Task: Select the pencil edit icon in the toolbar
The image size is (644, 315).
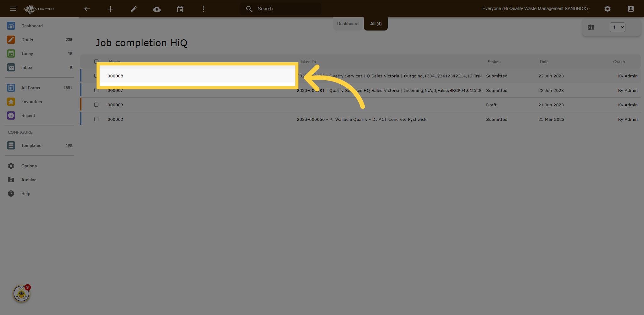Action: coord(134,9)
